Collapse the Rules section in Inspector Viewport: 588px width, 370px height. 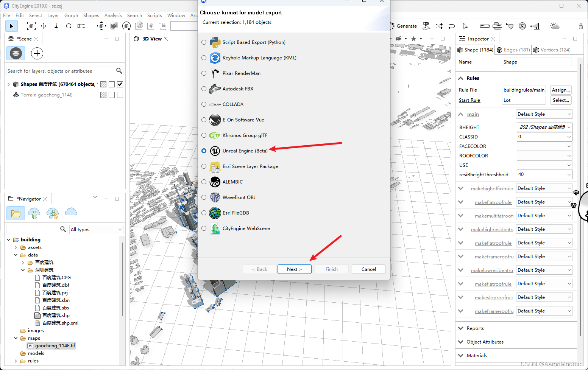(461, 78)
